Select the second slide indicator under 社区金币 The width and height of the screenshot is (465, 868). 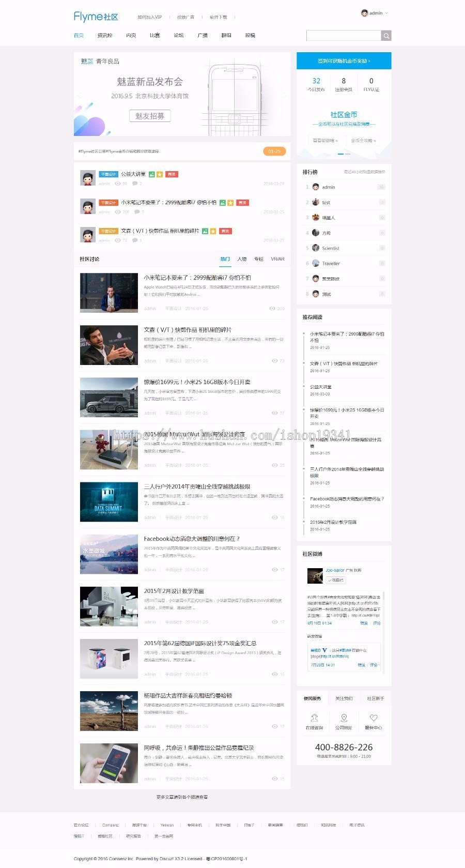click(348, 154)
